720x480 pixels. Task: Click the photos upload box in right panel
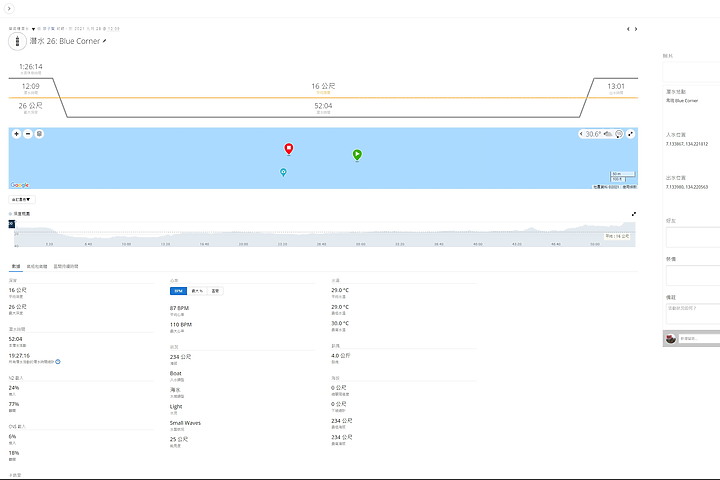click(691, 72)
